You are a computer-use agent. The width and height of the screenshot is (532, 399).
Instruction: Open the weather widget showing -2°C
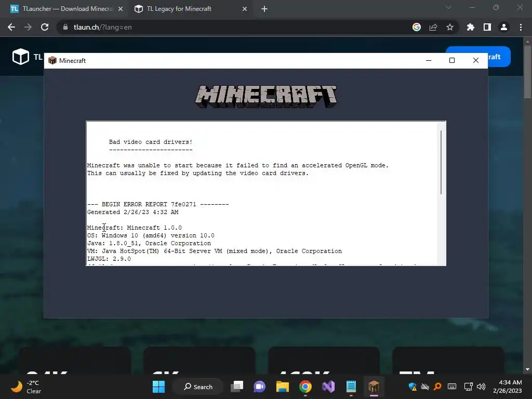pos(26,387)
